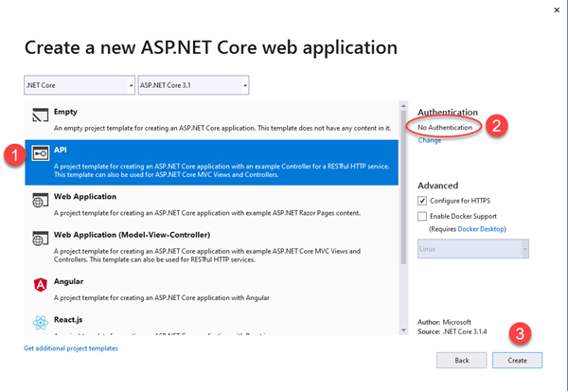The width and height of the screenshot is (568, 392).
Task: Select Web Application (Model-View-Controller) title
Action: 132,235
